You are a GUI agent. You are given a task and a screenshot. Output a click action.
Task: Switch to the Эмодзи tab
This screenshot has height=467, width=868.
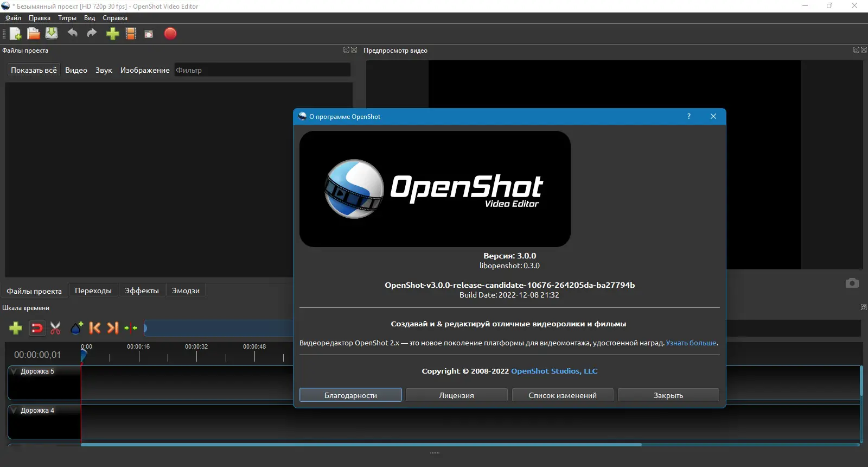tap(186, 291)
